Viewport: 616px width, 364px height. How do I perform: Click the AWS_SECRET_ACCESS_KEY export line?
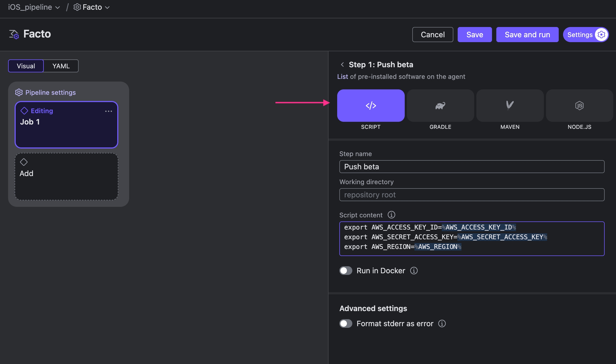click(446, 237)
